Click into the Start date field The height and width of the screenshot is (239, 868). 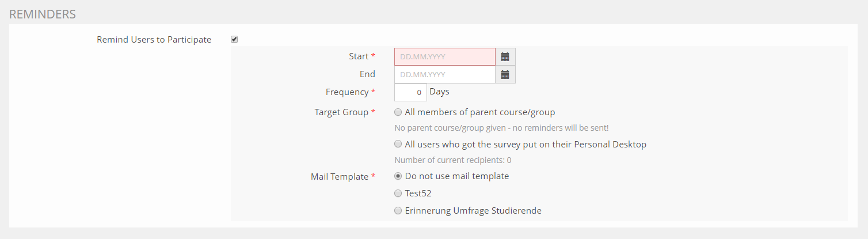click(444, 56)
